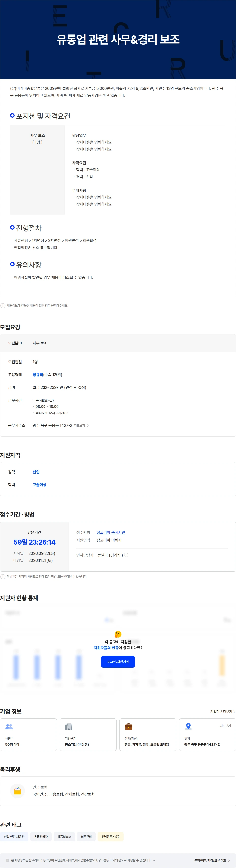Select 신입·인턴 채용관 tag
Image resolution: width=236 pixels, height=868 pixels.
point(14,836)
